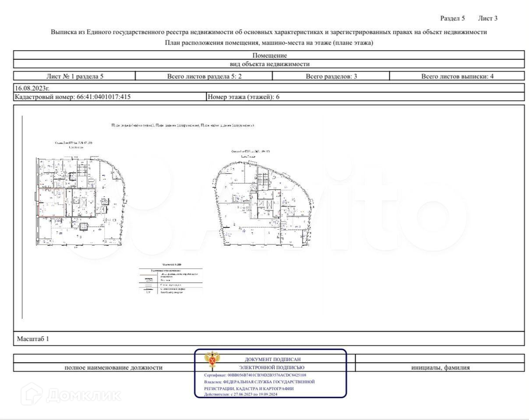529x420 pixels.
Task: Select the 'Раздел 5' header text
Action: [x=452, y=18]
